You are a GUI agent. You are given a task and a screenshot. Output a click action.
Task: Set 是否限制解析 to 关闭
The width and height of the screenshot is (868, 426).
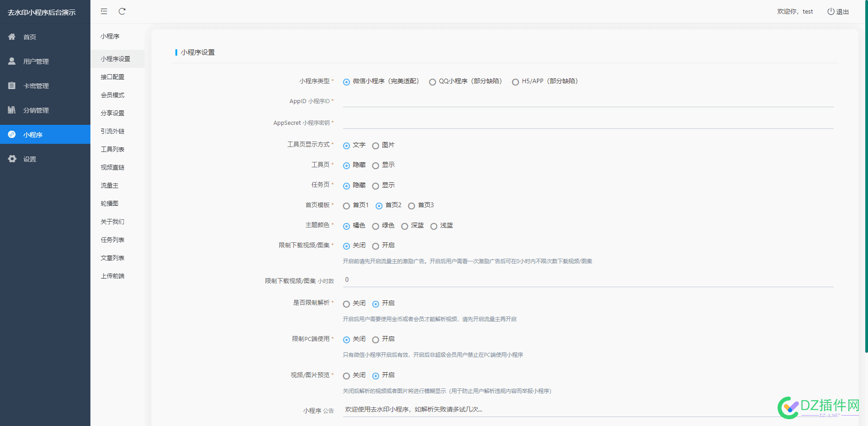pyautogui.click(x=346, y=304)
